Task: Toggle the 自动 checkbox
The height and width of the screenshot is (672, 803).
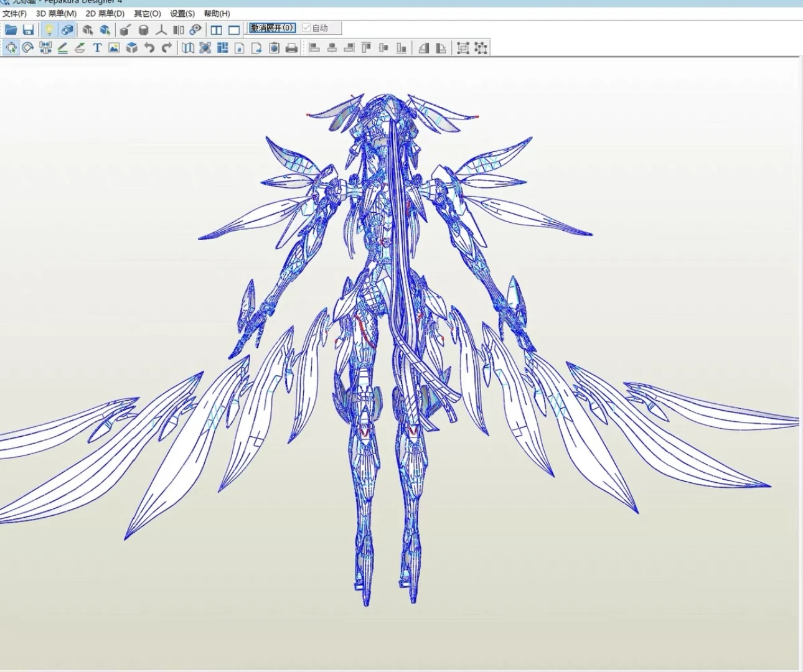Action: click(x=306, y=28)
